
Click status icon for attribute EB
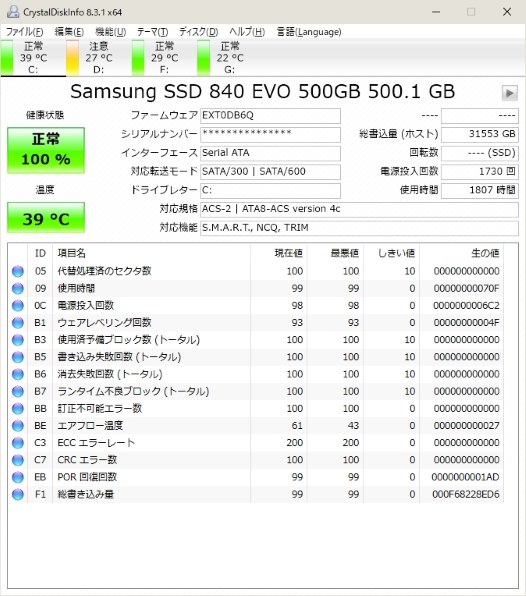[17, 477]
